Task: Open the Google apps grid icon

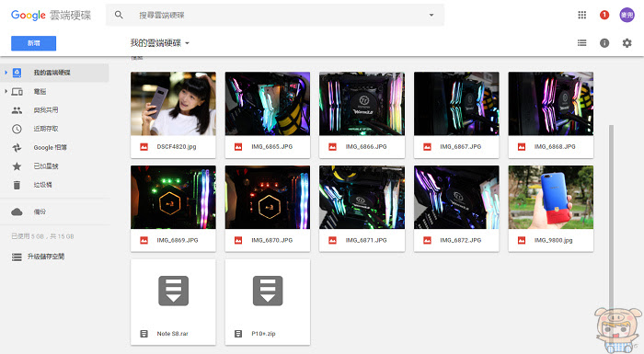Action: (x=582, y=16)
